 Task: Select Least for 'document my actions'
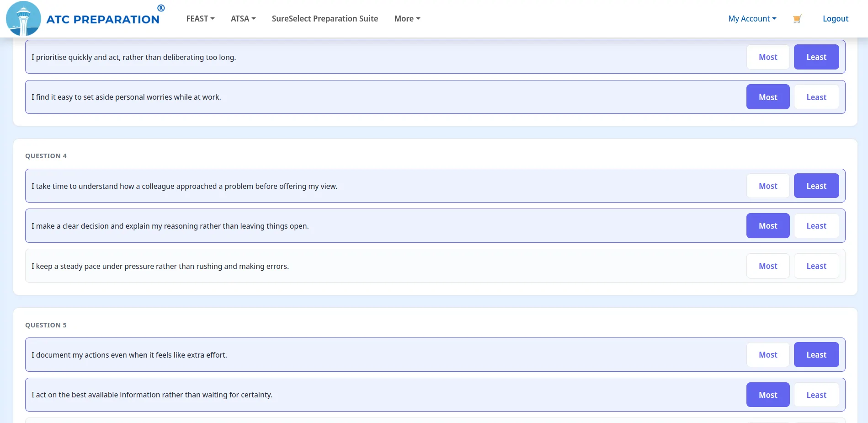click(816, 355)
